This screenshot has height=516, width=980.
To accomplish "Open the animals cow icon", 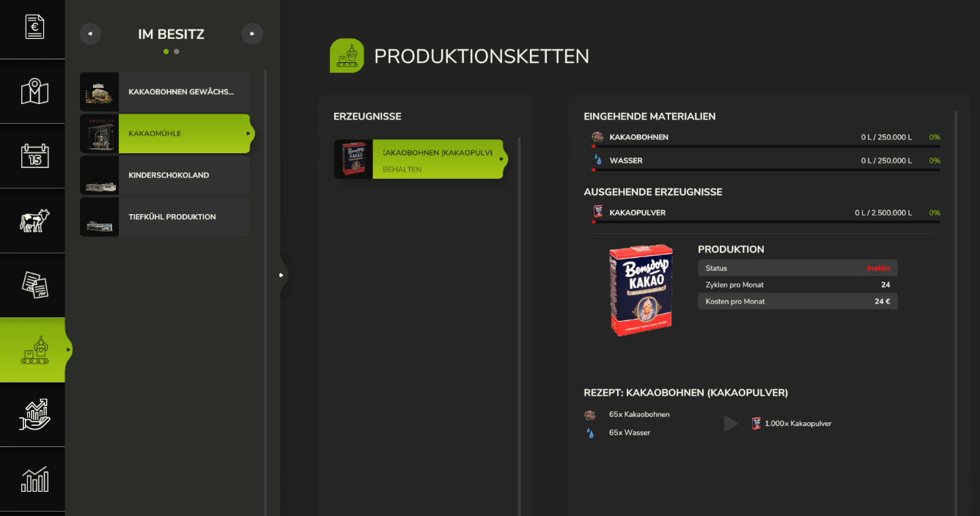I will pyautogui.click(x=34, y=221).
